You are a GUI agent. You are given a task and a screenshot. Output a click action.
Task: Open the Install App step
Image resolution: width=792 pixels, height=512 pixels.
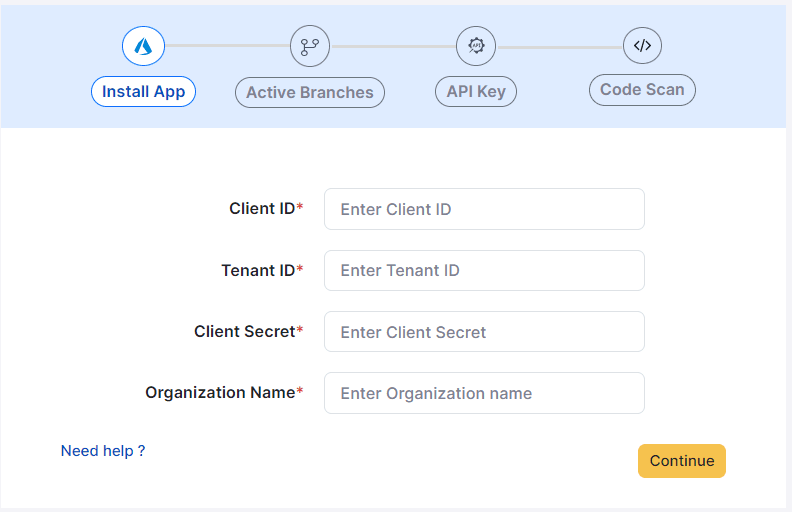pos(144,92)
